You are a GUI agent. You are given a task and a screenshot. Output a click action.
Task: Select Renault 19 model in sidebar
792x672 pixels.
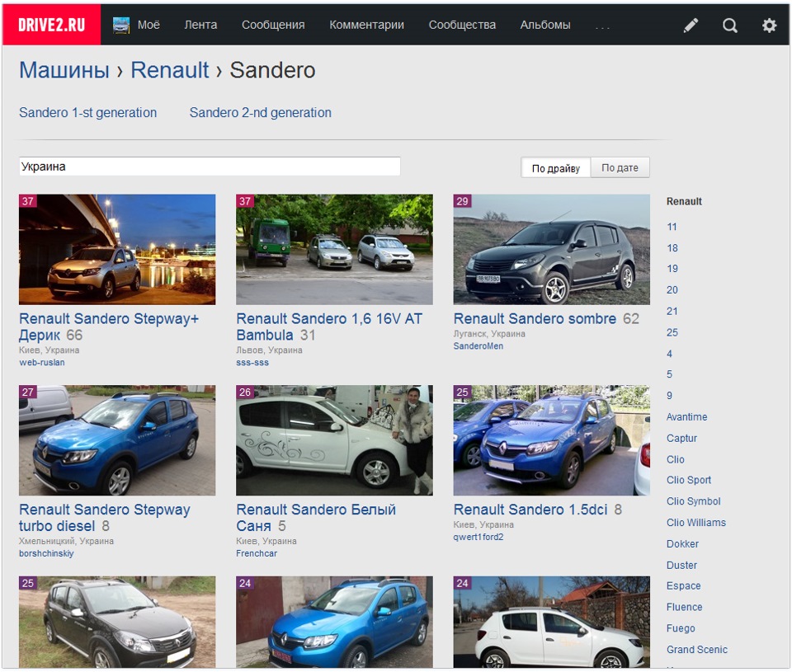[x=672, y=269]
